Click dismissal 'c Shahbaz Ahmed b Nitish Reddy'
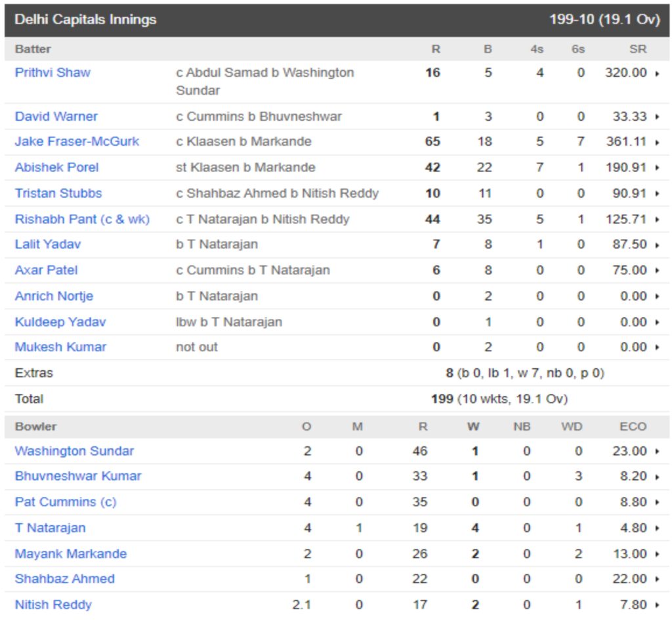The width and height of the screenshot is (672, 623). (278, 194)
